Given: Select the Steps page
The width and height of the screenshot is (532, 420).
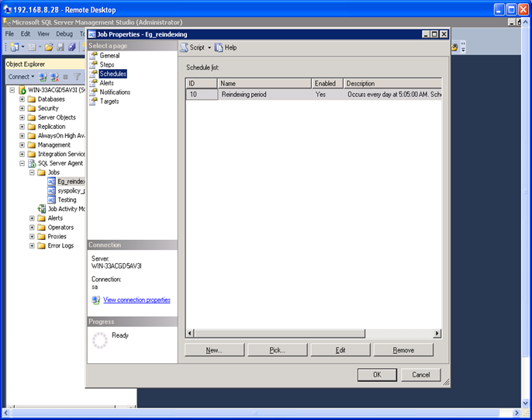Looking at the screenshot, I should (x=107, y=64).
